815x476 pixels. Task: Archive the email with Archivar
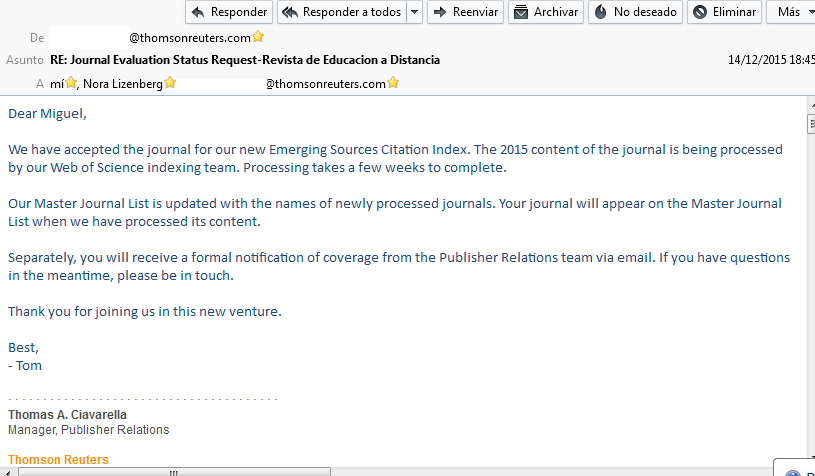click(546, 12)
